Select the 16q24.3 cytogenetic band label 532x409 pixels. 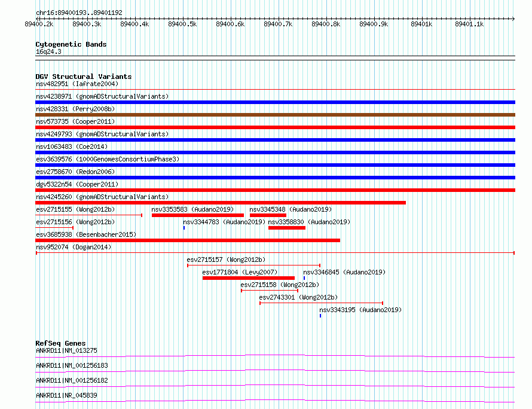tap(48, 51)
